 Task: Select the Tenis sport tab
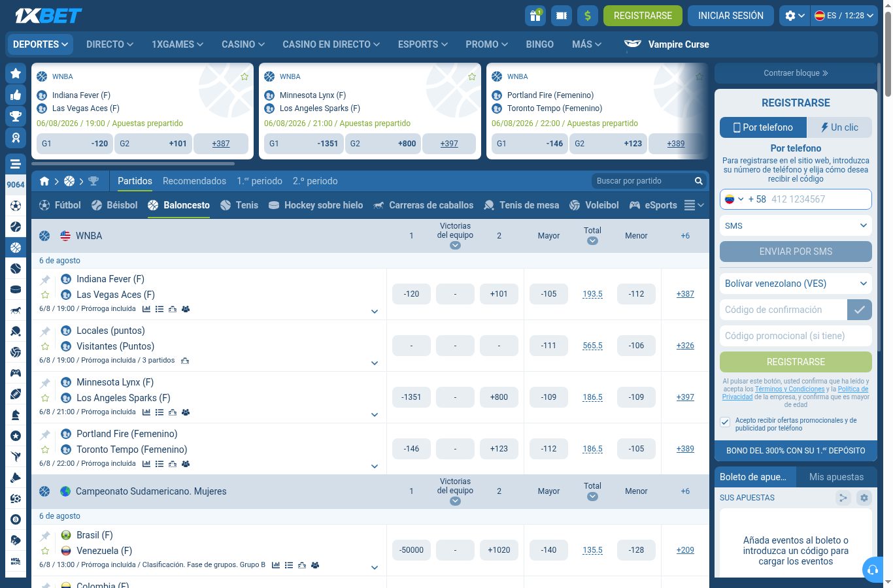[239, 205]
